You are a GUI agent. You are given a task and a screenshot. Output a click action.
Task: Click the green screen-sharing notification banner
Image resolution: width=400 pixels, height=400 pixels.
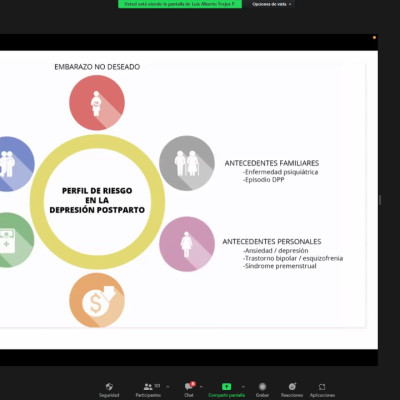click(x=180, y=4)
